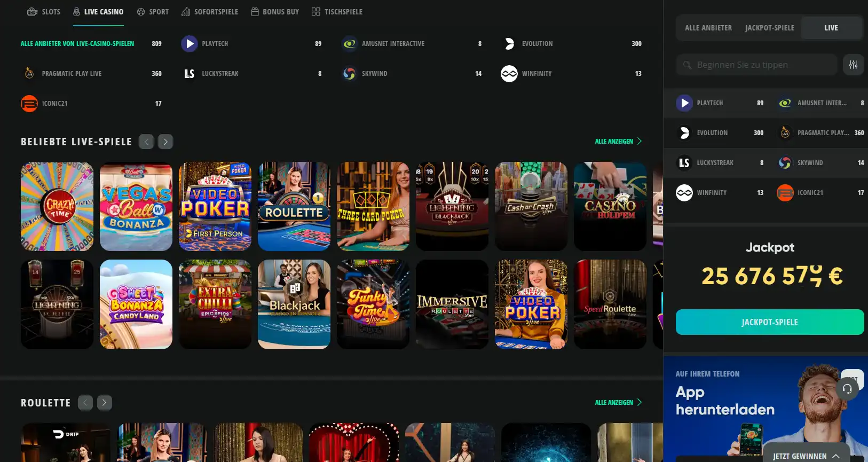Screen dimensions: 868x462
Task: Expand the Jetzt Gewinnen panel
Action: (x=806, y=456)
